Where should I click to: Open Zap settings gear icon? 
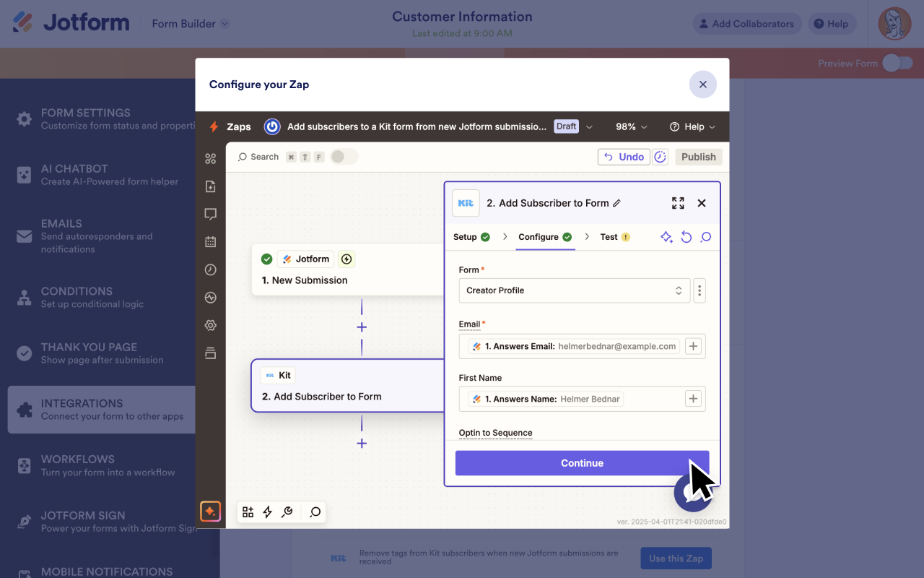point(210,325)
